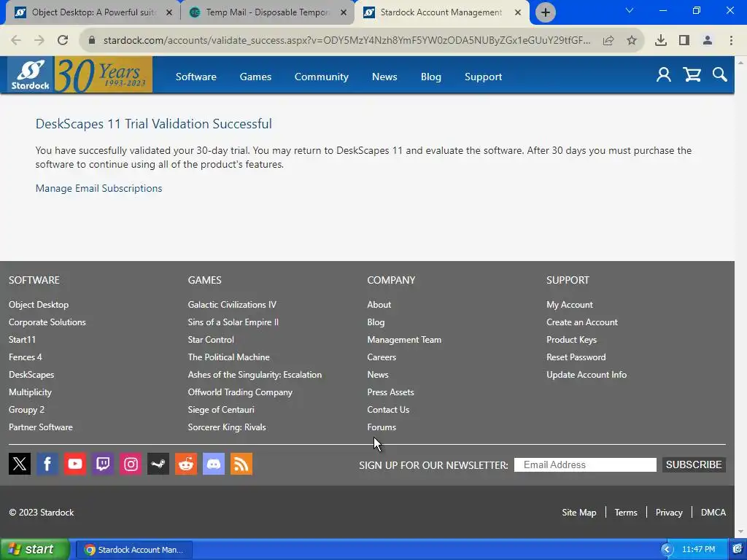Open the Stardock X (Twitter) social icon
The height and width of the screenshot is (560, 747).
point(20,464)
